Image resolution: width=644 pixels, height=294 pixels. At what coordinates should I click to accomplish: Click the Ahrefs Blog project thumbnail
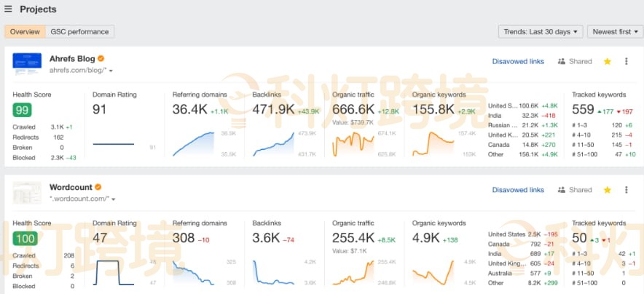tap(27, 64)
